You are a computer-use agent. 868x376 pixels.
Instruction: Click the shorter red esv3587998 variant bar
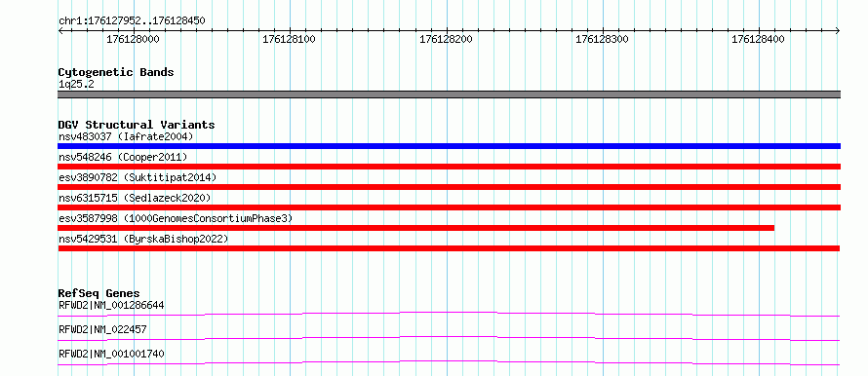tap(415, 228)
